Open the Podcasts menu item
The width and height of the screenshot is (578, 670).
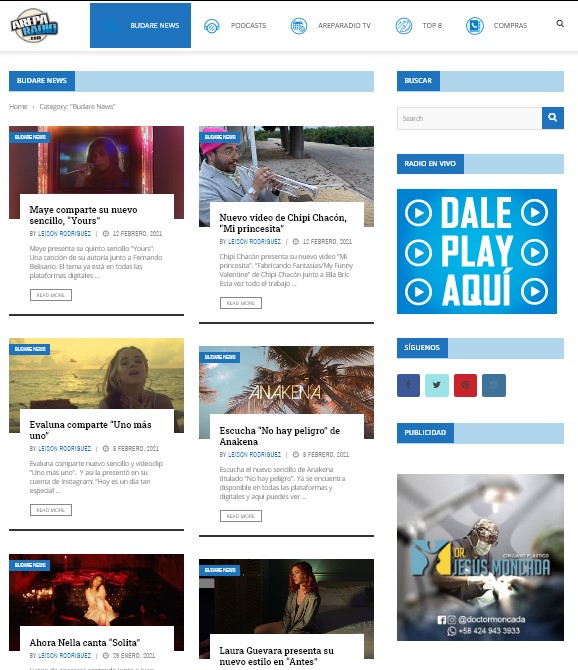(x=248, y=26)
